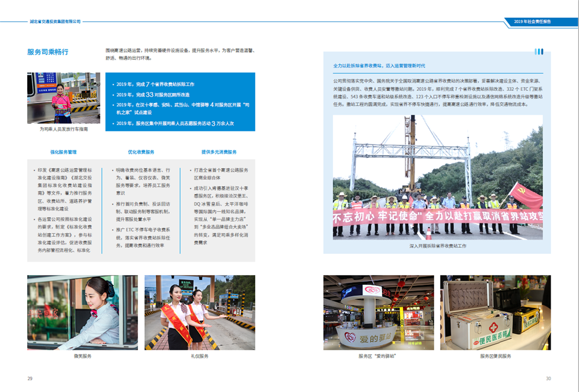The image size is (579, 392).
Task: Click the 全力以赴拆除省界收费站 article title
Action: pos(379,66)
